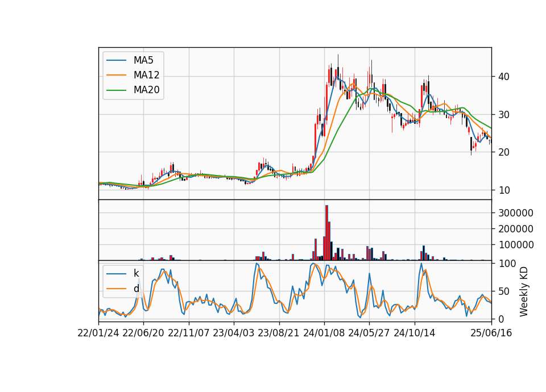The width and height of the screenshot is (546, 392).
Task: Click the 22/01/24 date label
Action: pos(98,333)
